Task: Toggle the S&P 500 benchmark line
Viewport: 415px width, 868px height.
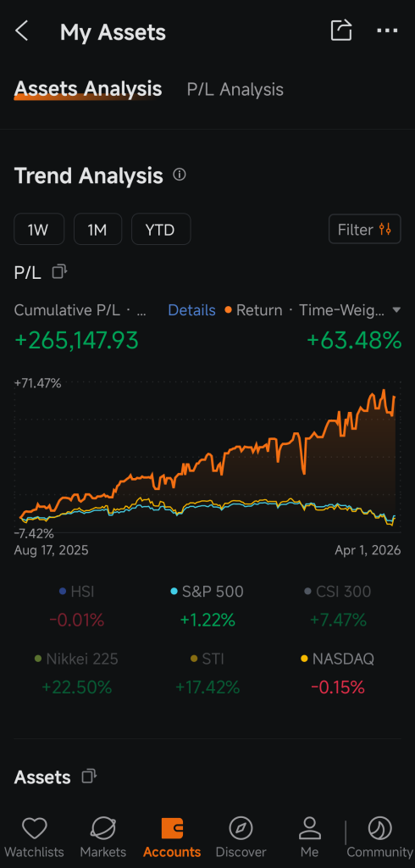Action: pyautogui.click(x=207, y=592)
